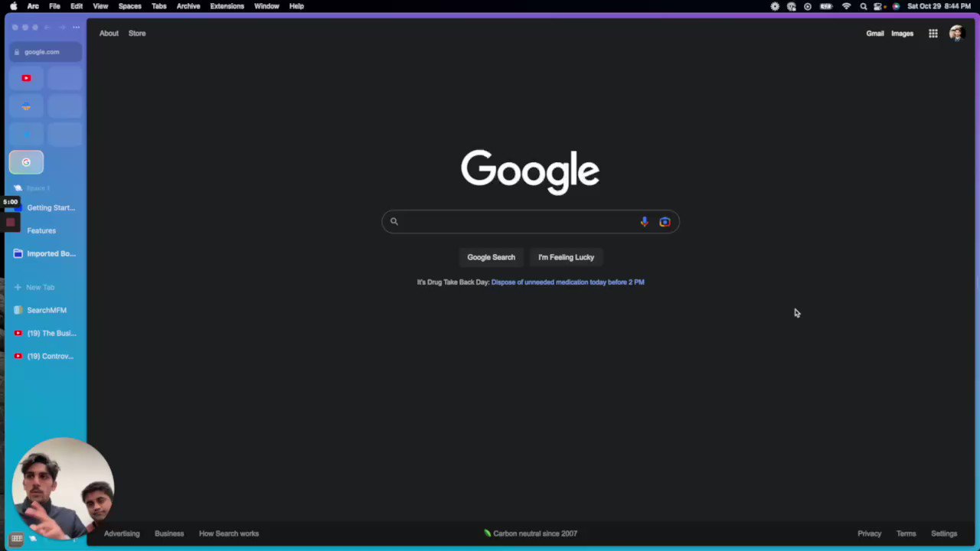This screenshot has height=551, width=980.
Task: Open the pinned YouTube favorite tile
Action: [x=26, y=78]
